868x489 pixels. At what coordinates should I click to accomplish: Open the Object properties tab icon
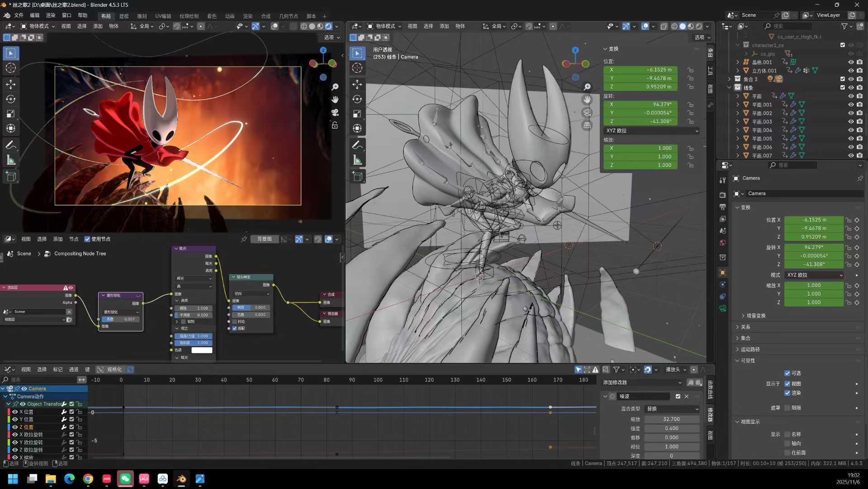[x=723, y=273]
